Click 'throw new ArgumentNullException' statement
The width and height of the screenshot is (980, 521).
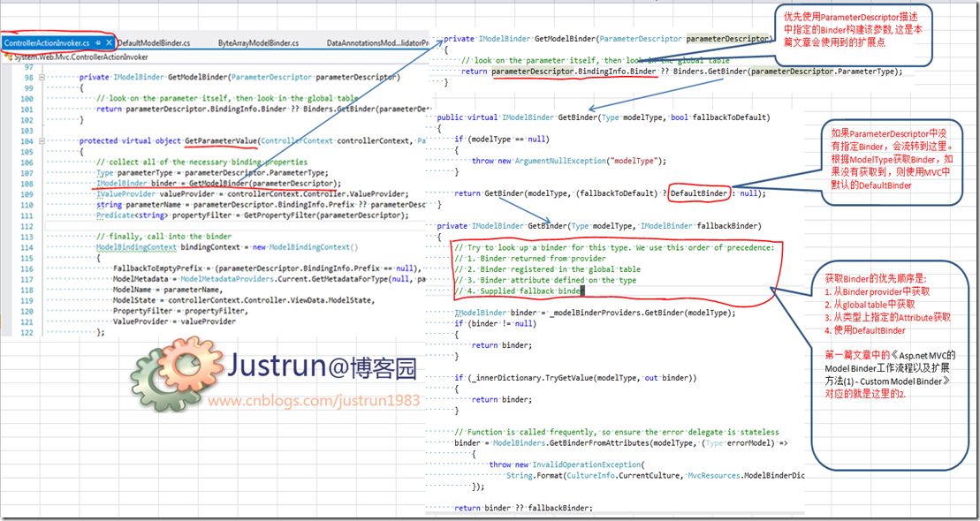[x=570, y=161]
